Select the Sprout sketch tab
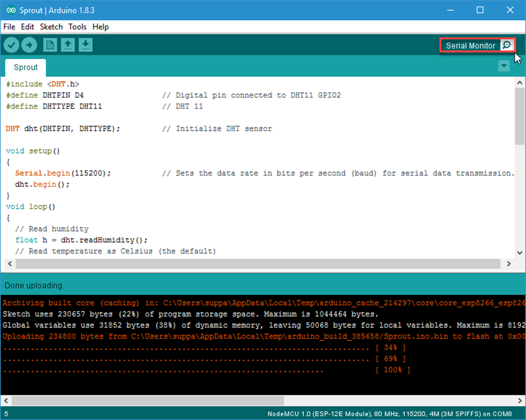526x420 pixels. [x=25, y=67]
